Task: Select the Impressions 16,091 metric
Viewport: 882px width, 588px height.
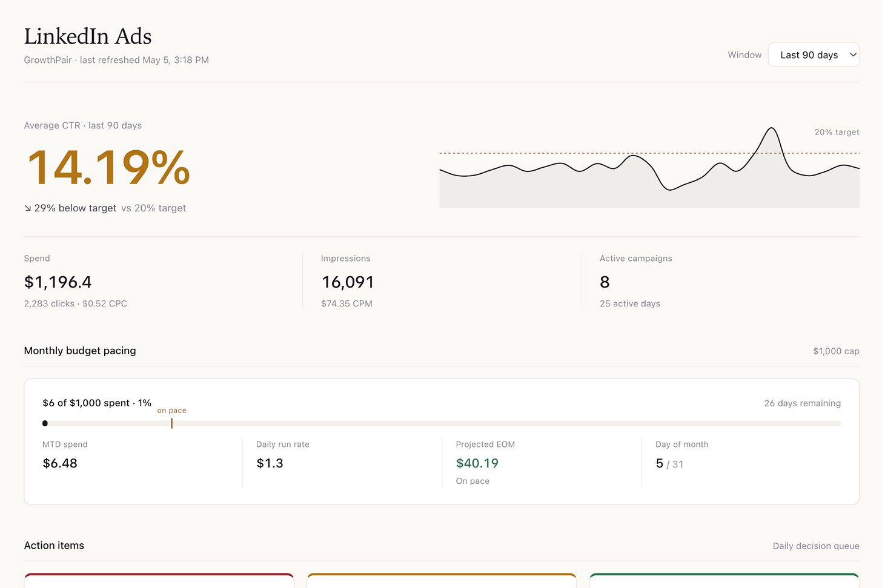Action: tap(348, 282)
